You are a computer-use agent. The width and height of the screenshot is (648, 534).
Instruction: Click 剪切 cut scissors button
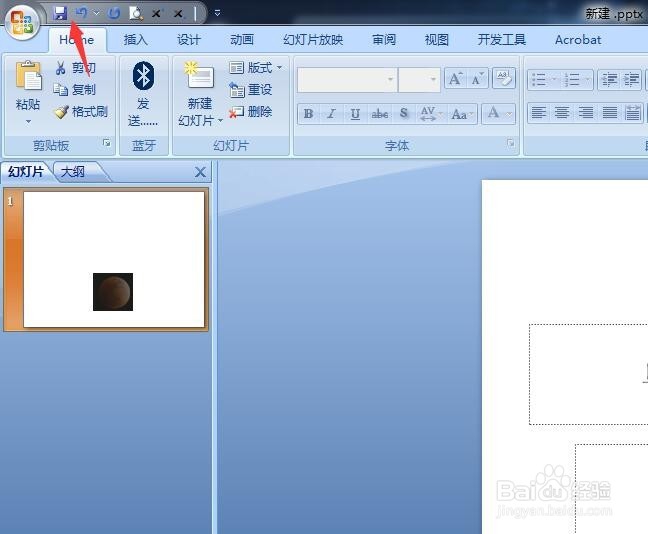point(75,68)
